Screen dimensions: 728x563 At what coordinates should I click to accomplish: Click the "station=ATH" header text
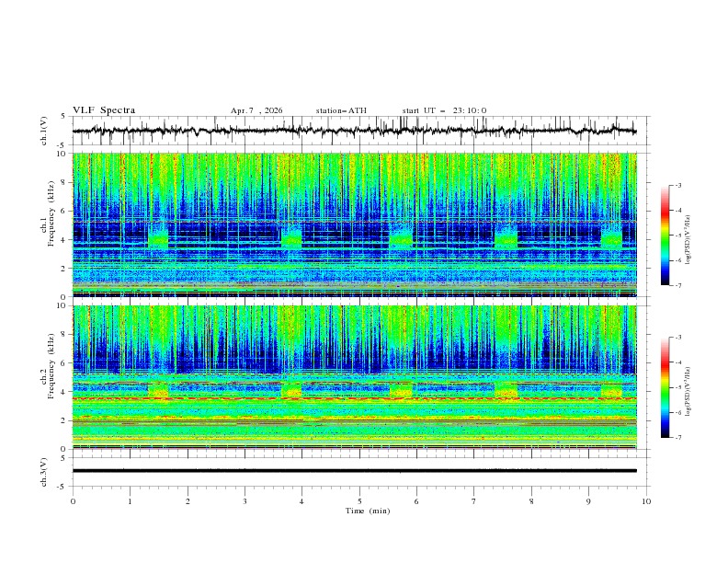click(341, 110)
